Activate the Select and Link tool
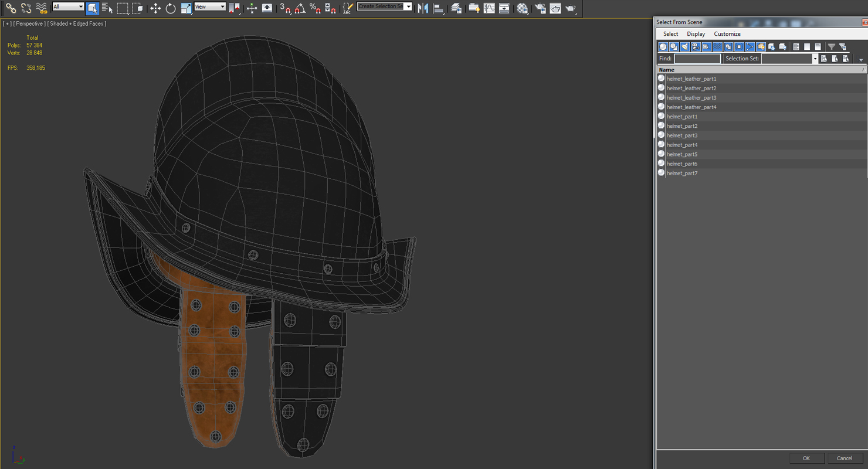This screenshot has height=469, width=868. point(11,8)
